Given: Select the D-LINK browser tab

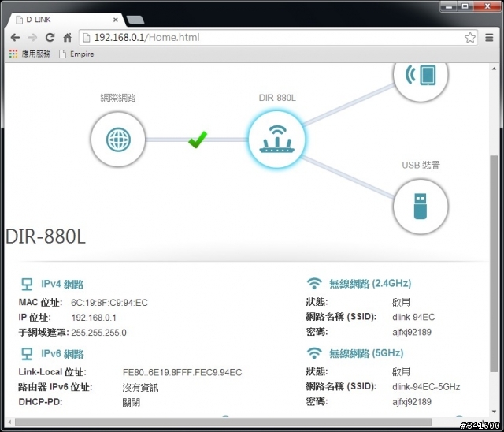Looking at the screenshot, I should (x=66, y=20).
